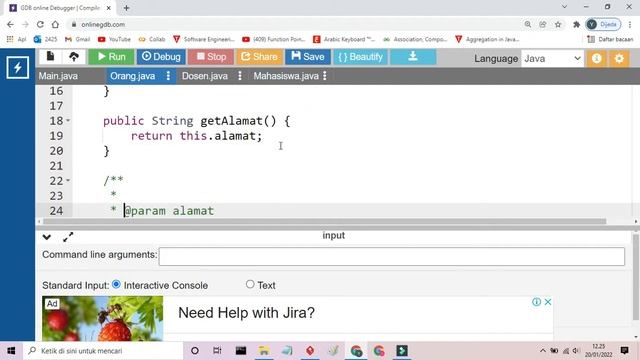
Task: Open Chrome three-dot menu
Action: point(630,24)
